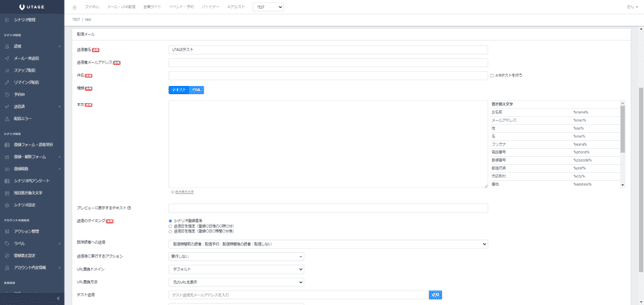Click the 予約中 clock icon
The width and height of the screenshot is (644, 305).
pos(7,94)
